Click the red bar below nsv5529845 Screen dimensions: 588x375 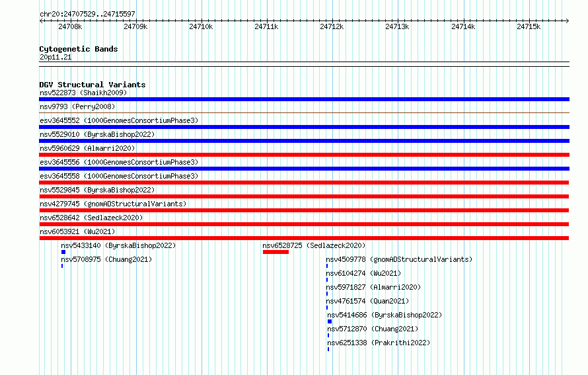point(304,196)
